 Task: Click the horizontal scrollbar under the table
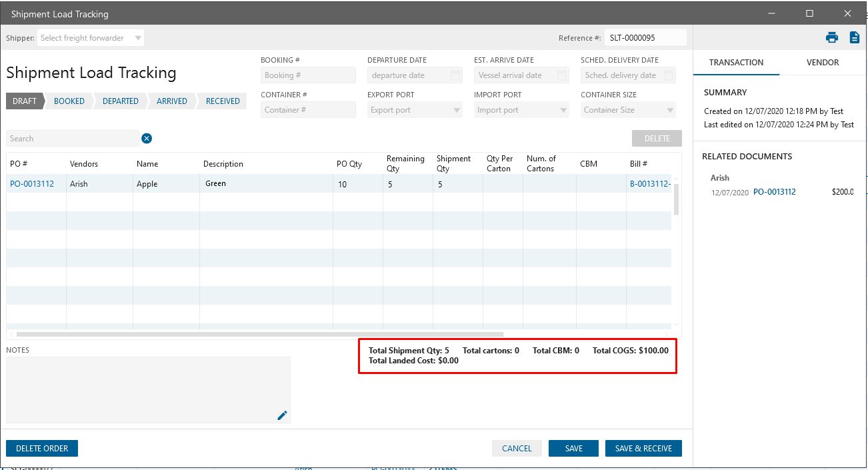click(260, 334)
